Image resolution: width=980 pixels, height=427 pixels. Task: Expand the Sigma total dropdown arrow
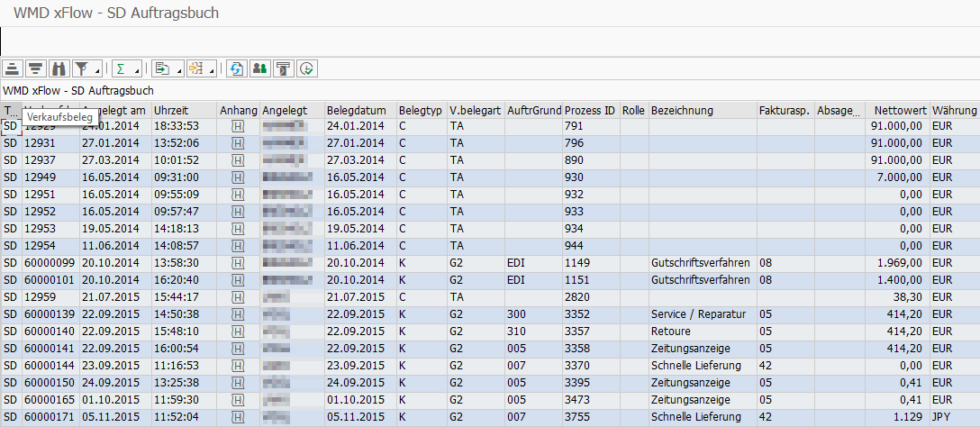coord(135,71)
